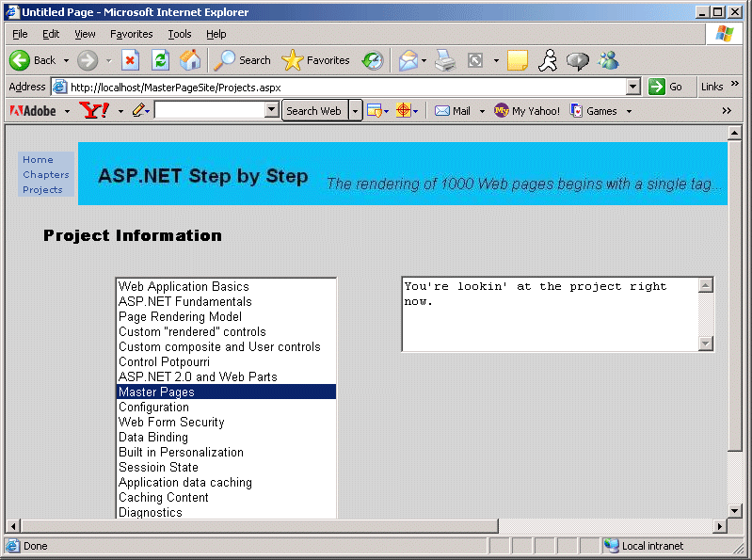Click the Yahoo pencil highlight icon
752x560 pixels.
coord(138,111)
